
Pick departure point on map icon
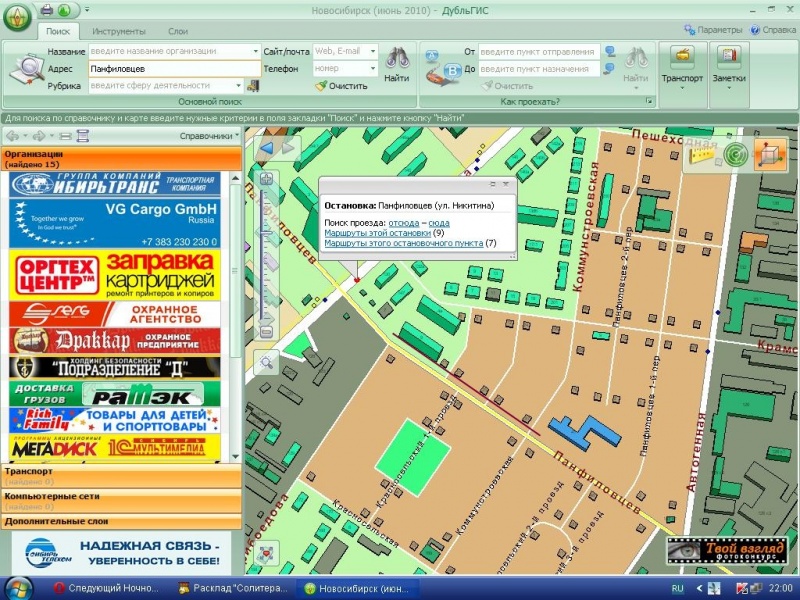pyautogui.click(x=610, y=52)
